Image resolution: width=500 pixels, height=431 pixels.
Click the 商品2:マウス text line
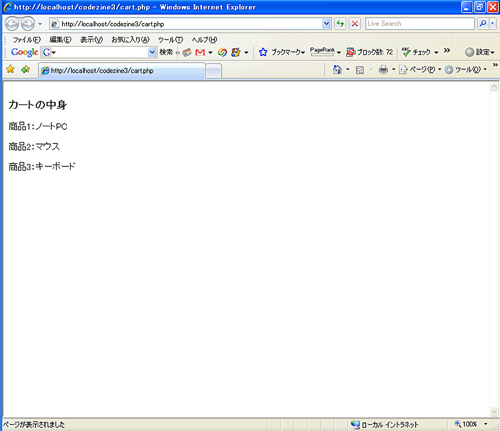34,146
